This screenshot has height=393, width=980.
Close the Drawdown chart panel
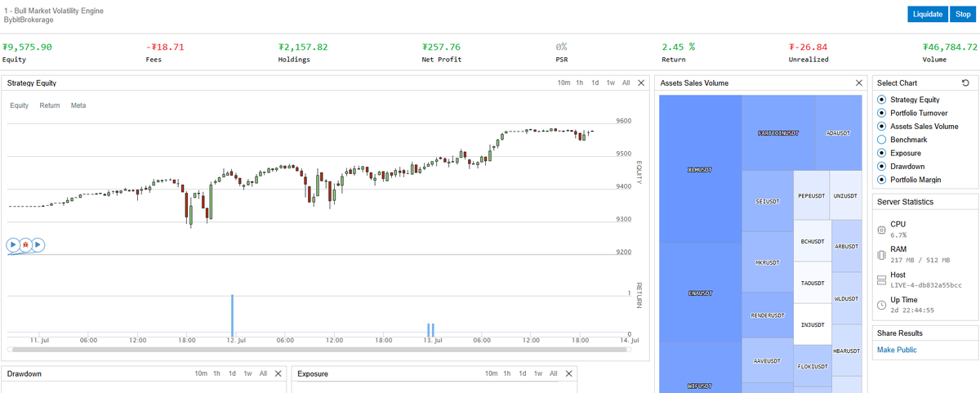(x=278, y=373)
